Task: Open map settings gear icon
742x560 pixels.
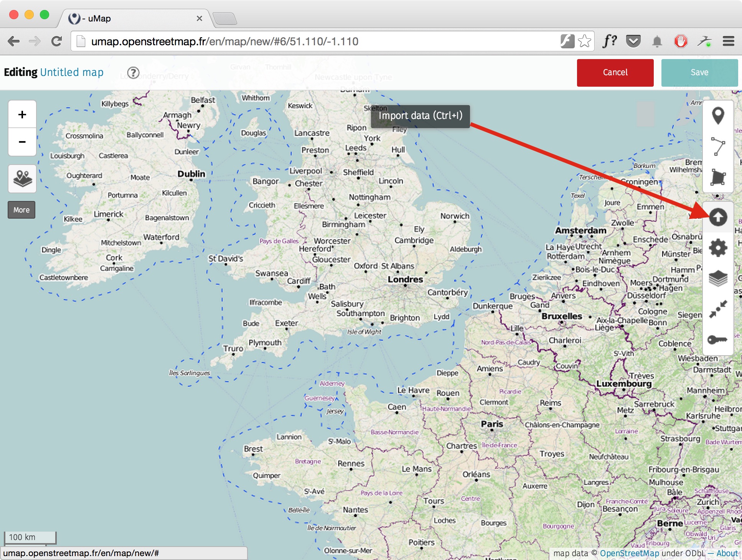Action: (718, 248)
